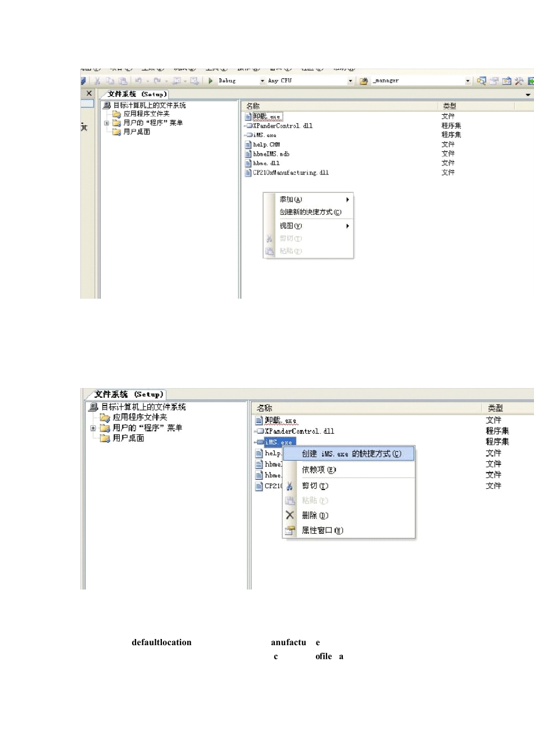Click the 名称 column header in upper list
Viewport: 534px width, 756px height.
pyautogui.click(x=253, y=106)
